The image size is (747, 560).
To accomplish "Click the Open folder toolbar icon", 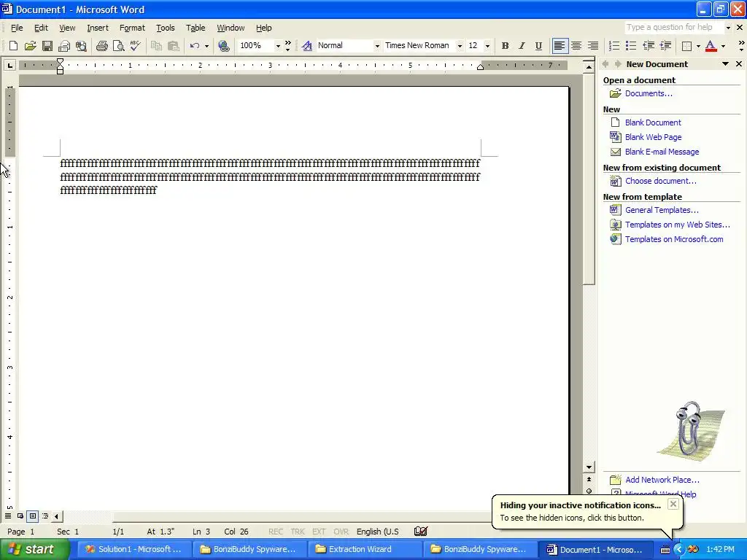I will coord(30,46).
